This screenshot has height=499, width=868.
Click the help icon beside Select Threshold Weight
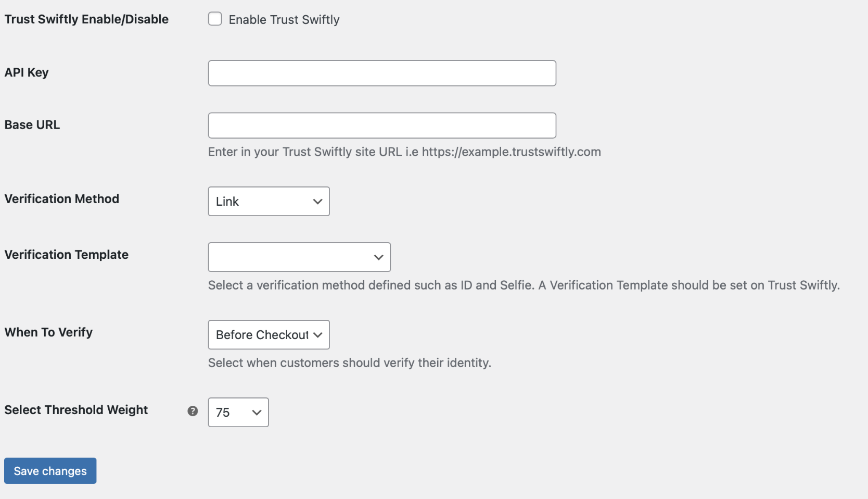tap(193, 411)
